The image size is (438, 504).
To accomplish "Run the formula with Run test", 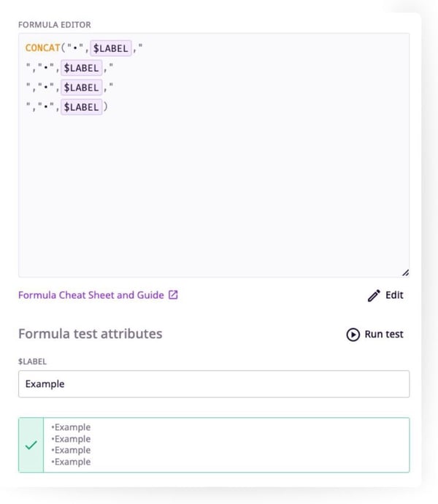I will pyautogui.click(x=374, y=334).
